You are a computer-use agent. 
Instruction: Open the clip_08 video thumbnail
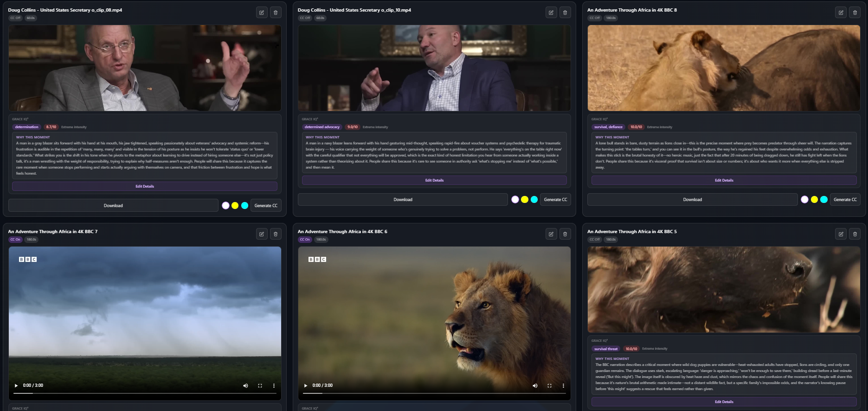[x=145, y=68]
